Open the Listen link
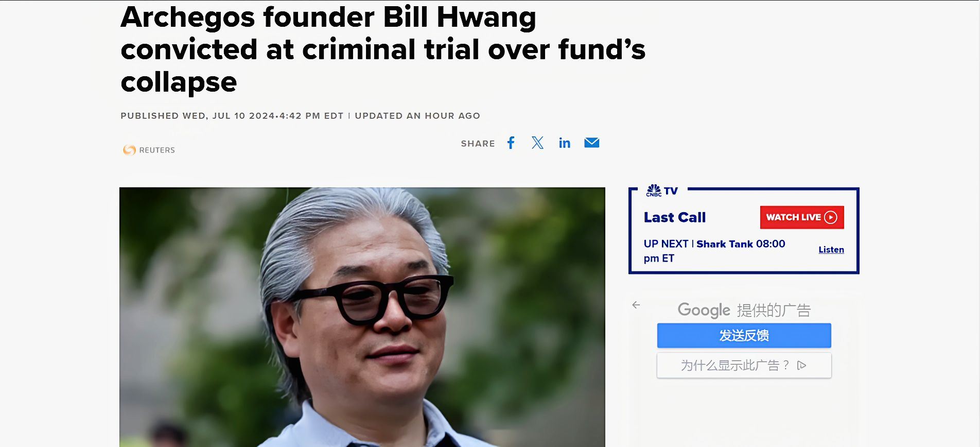Image resolution: width=980 pixels, height=447 pixels. (831, 250)
